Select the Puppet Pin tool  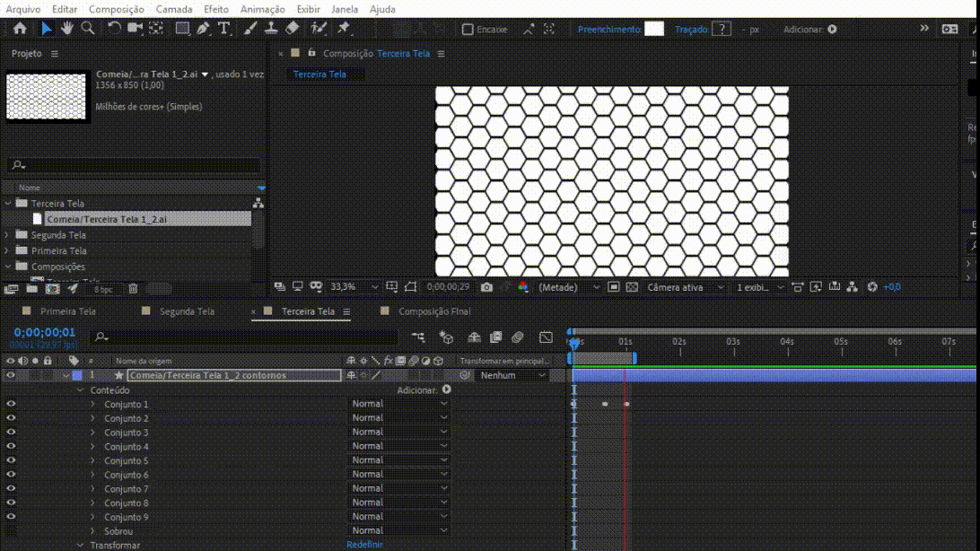click(343, 29)
